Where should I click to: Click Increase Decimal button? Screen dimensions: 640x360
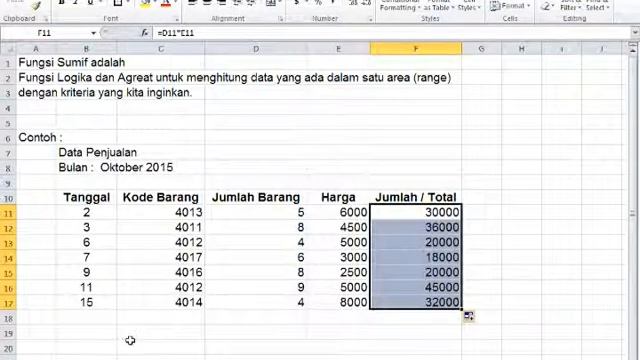[x=353, y=3]
